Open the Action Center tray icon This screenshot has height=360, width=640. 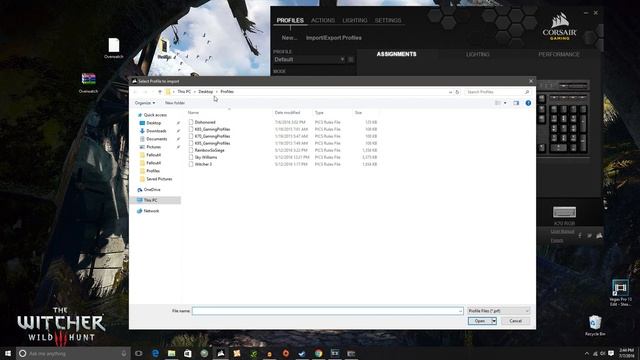point(611,353)
